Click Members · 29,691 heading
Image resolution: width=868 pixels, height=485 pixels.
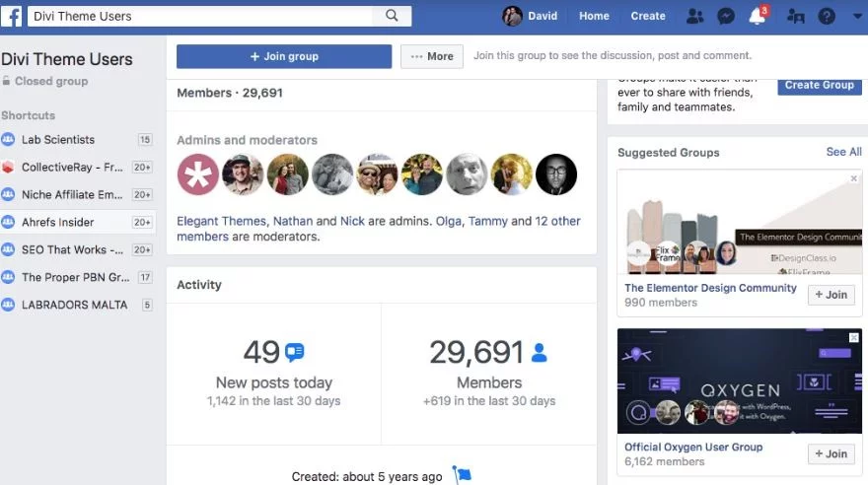[230, 93]
